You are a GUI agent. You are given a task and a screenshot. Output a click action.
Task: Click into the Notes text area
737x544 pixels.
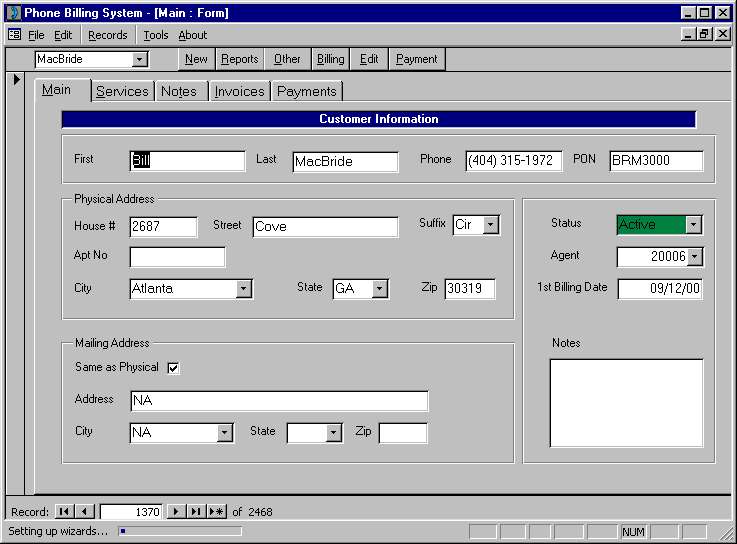pyautogui.click(x=627, y=403)
